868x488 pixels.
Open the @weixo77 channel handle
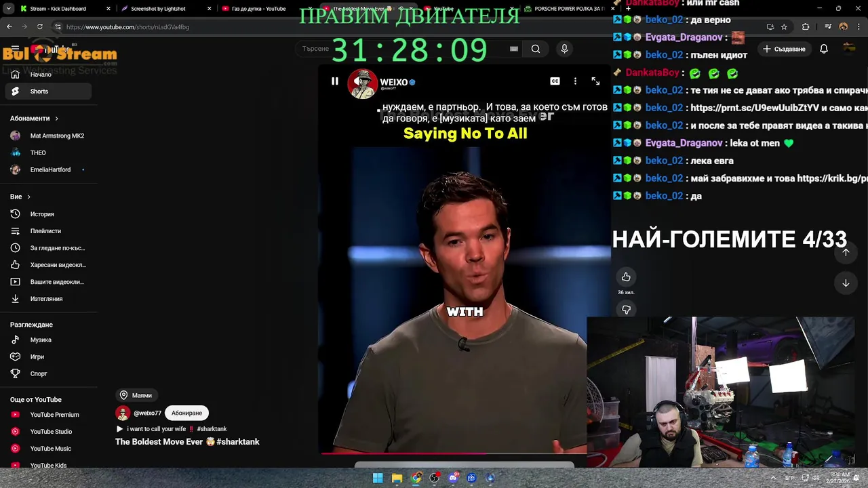click(147, 413)
